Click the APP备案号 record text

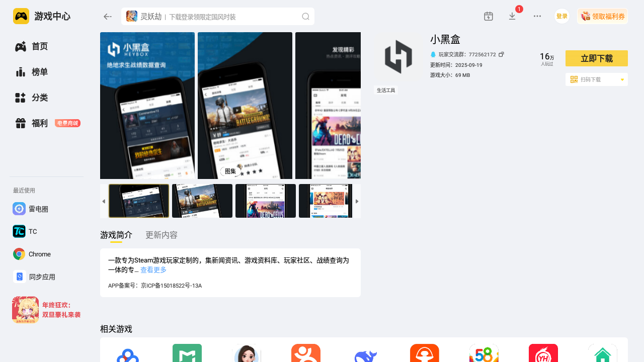point(155,286)
